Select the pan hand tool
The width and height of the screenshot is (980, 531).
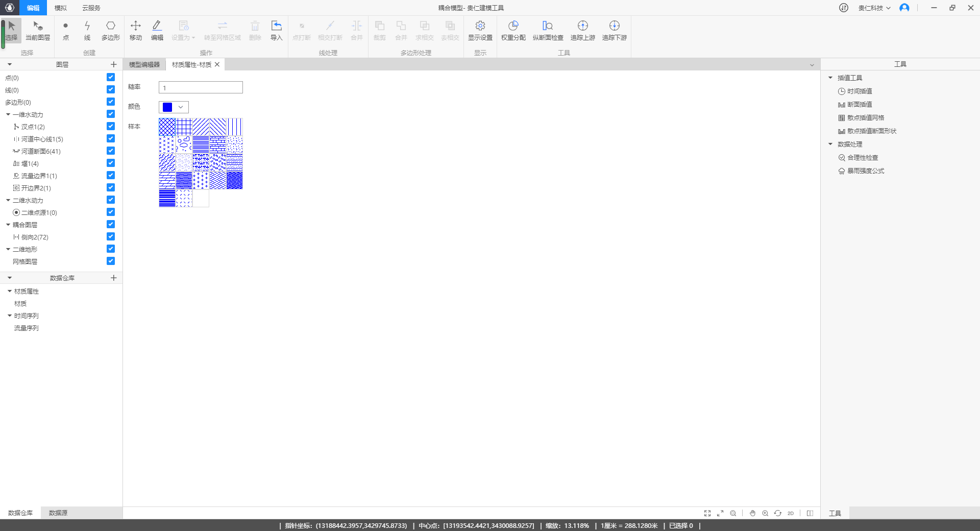coord(752,513)
